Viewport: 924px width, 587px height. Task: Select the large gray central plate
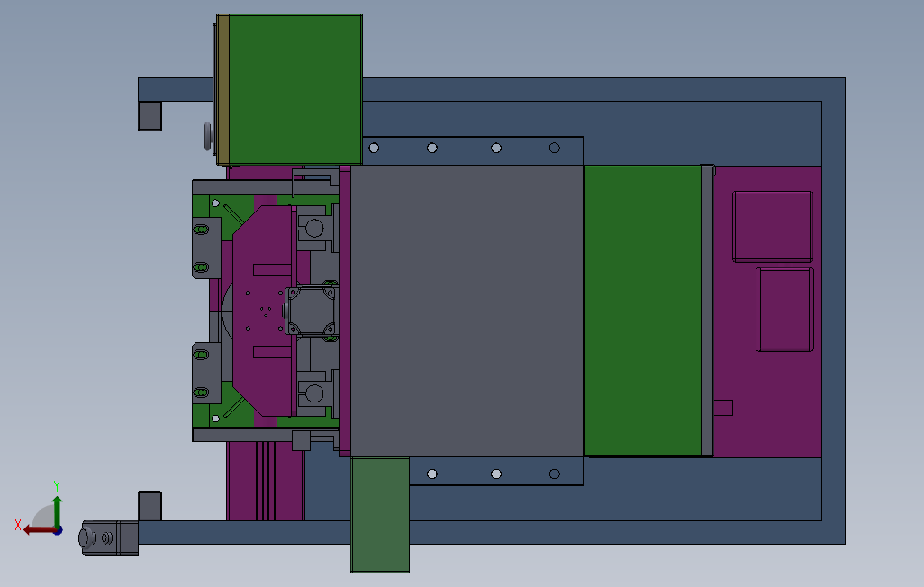click(x=467, y=311)
